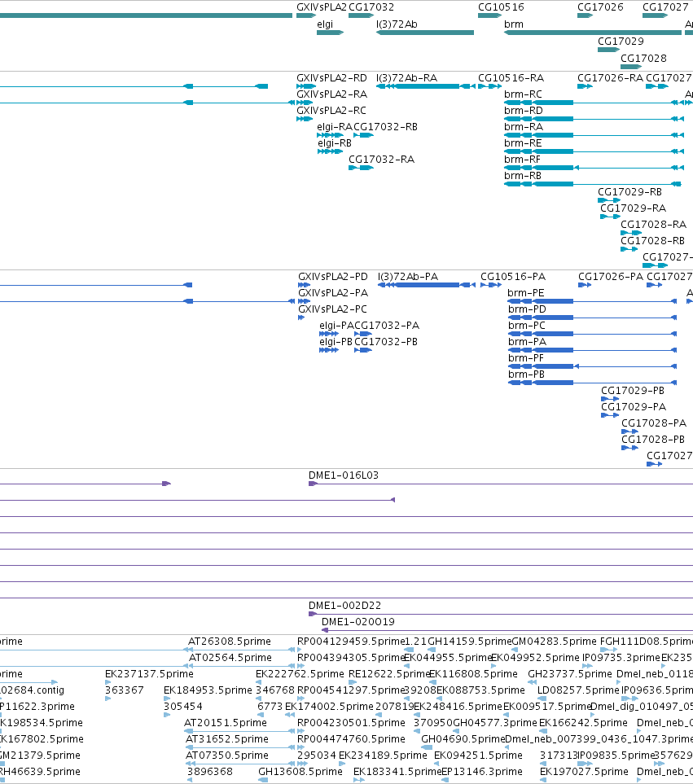Screen dimensions: 693x784
Task: Select the l(3)72Ab gene label
Action: click(x=397, y=24)
